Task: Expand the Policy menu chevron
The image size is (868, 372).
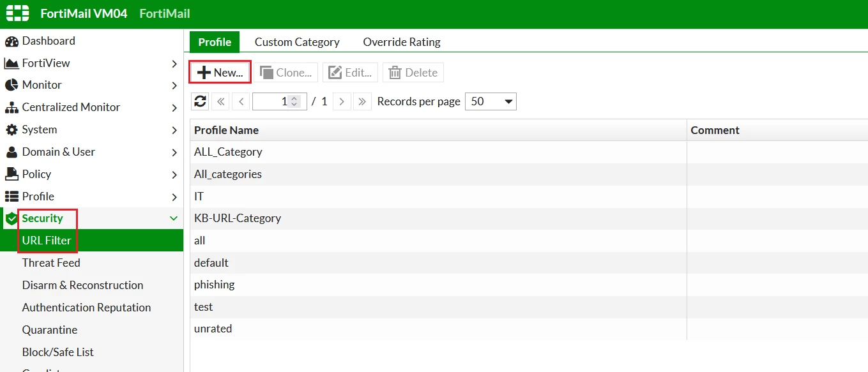Action: 174,175
